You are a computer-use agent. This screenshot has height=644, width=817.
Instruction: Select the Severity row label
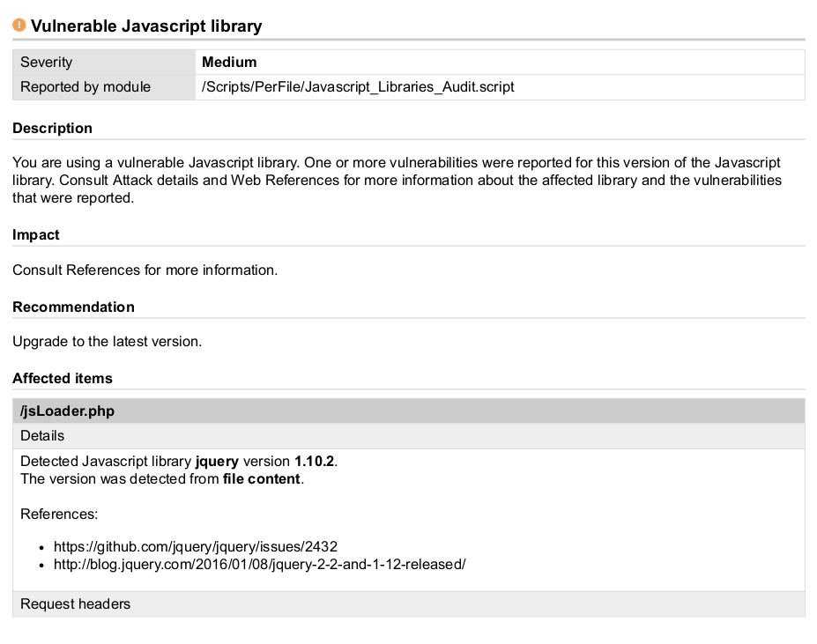tap(47, 63)
